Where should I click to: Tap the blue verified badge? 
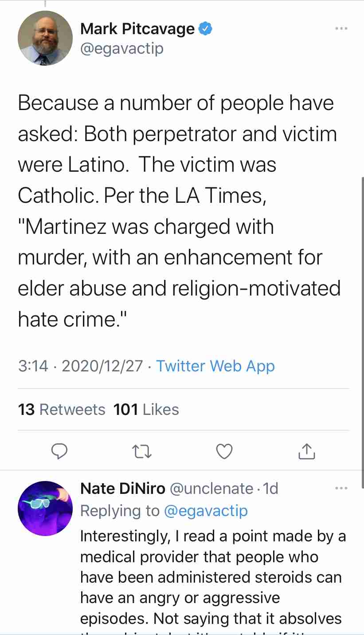205,29
